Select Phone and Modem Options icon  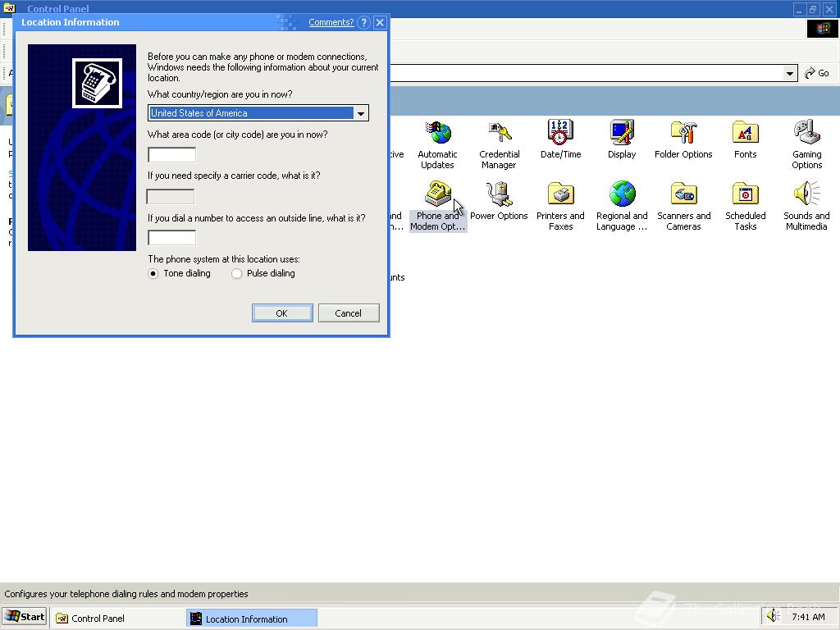(x=438, y=206)
